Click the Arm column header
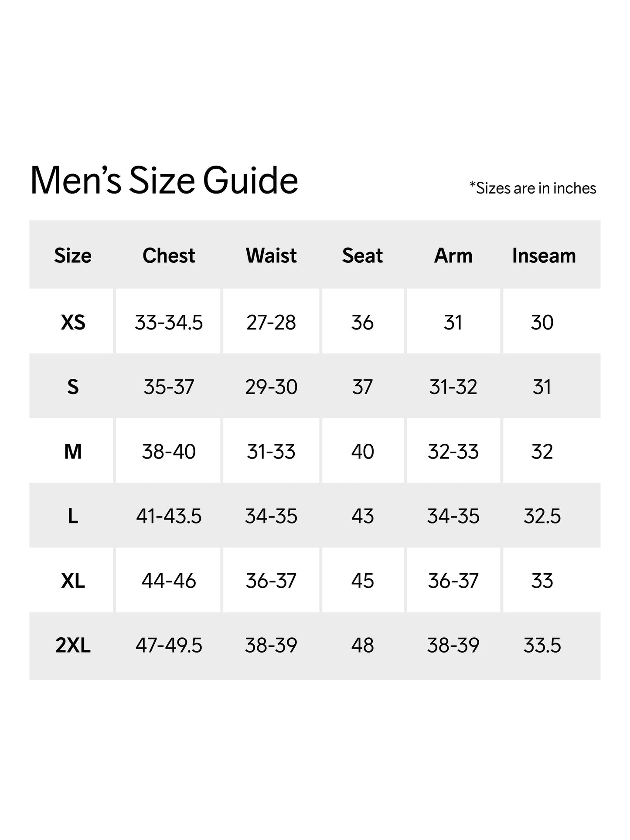Viewport: 630px width, 840px height. (x=453, y=255)
